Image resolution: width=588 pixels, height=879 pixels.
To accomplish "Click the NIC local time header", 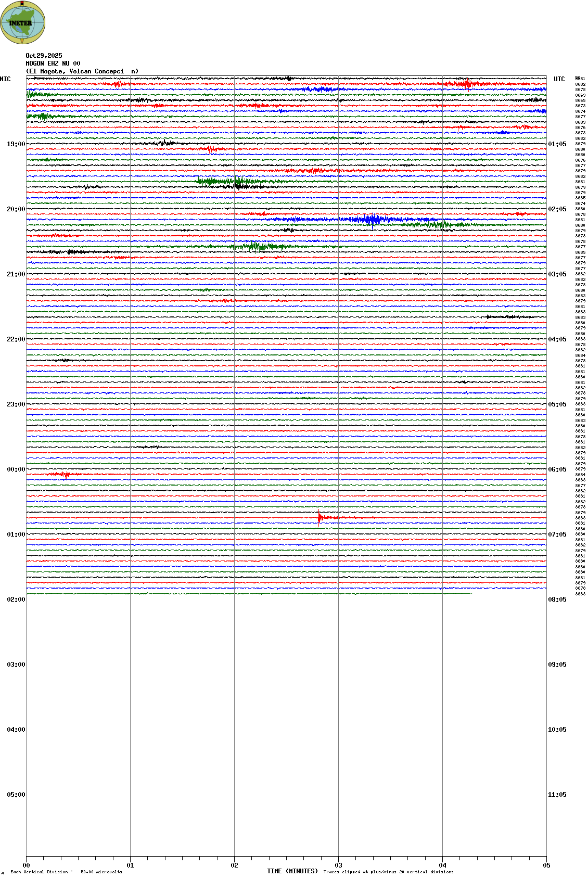I will pos(6,79).
